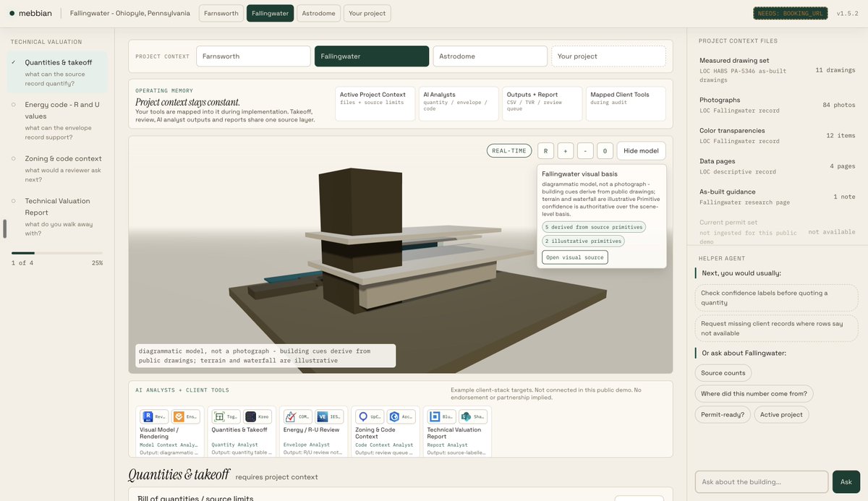Image resolution: width=868 pixels, height=501 pixels.
Task: Select the SharePoint tool icon chip
Action: (x=473, y=416)
